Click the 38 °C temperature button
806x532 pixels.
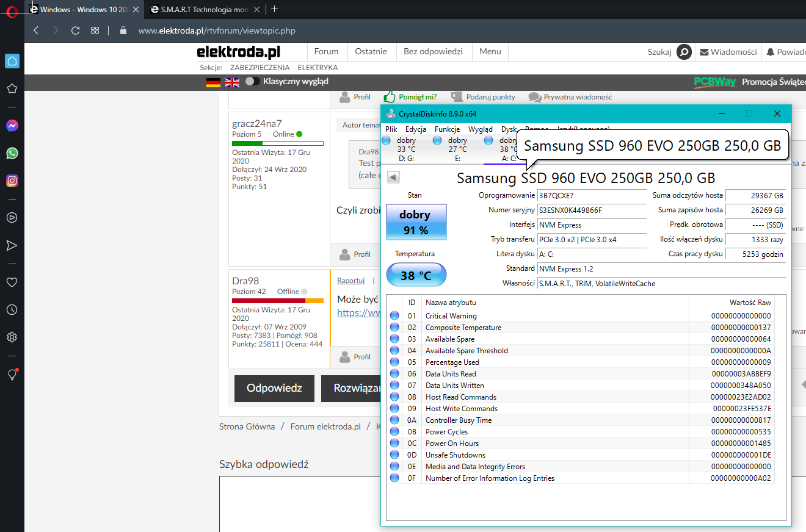pos(416,275)
